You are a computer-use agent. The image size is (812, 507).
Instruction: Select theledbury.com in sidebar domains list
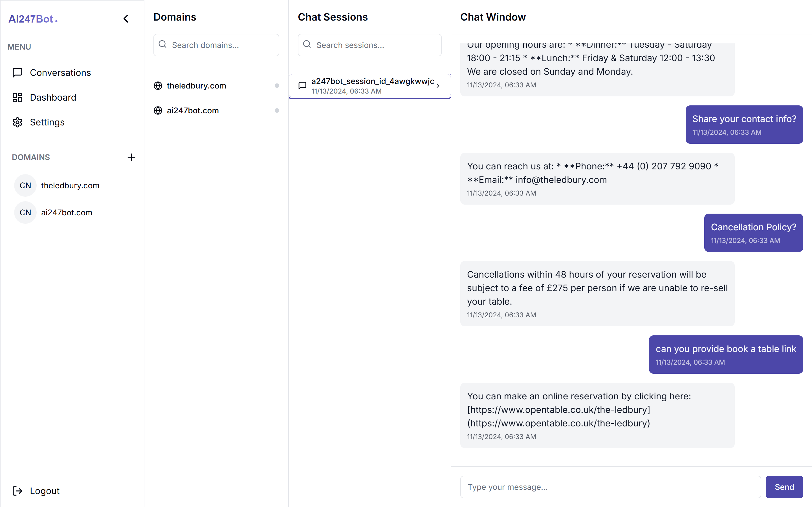(x=70, y=185)
